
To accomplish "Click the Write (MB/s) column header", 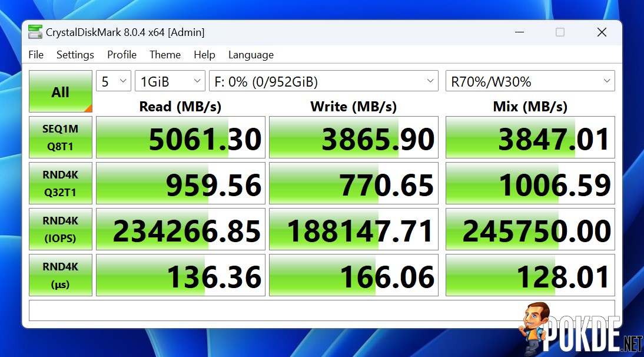I will click(354, 107).
